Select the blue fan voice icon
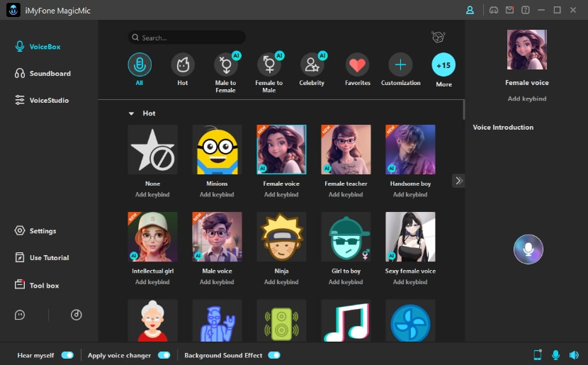This screenshot has height=365, width=588. point(411,321)
